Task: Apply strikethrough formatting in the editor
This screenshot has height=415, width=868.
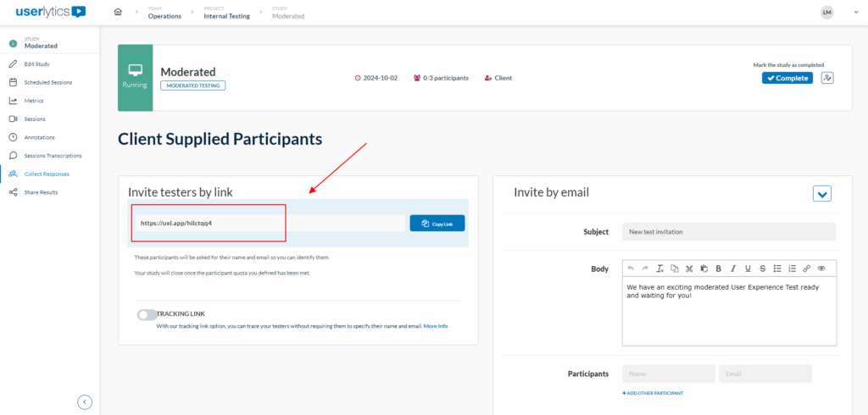Action: point(762,268)
